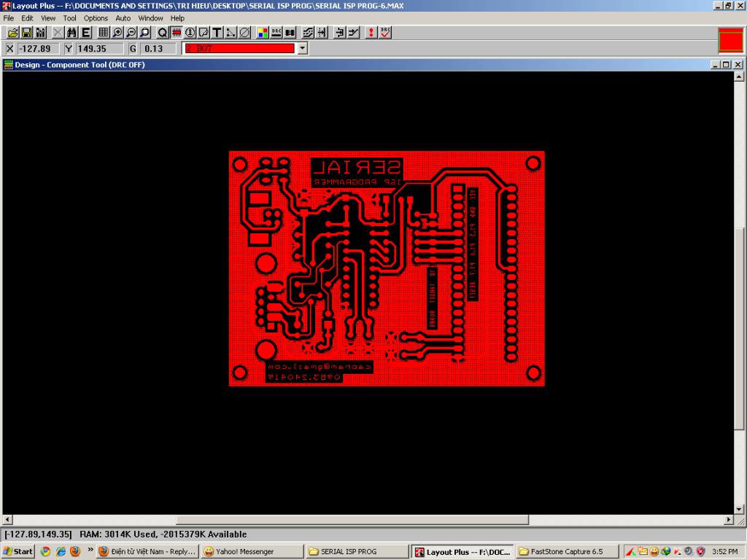Click the Zoom In magnifier icon

tap(117, 32)
